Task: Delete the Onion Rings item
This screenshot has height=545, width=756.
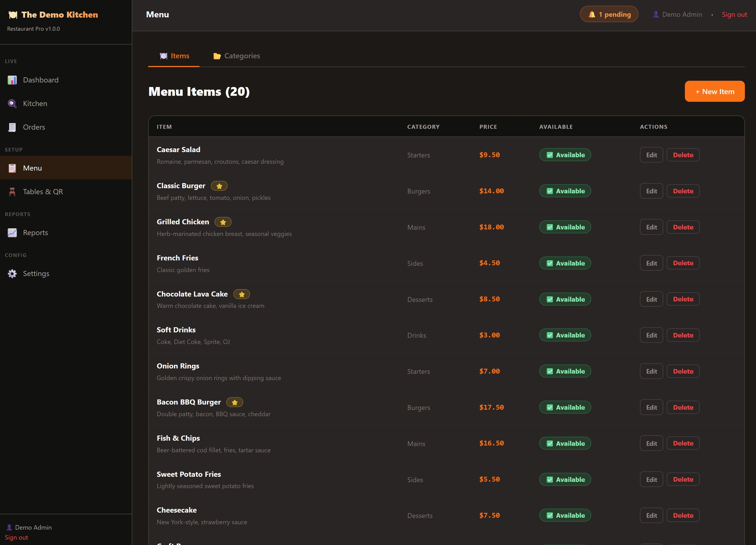Action: [x=683, y=372]
